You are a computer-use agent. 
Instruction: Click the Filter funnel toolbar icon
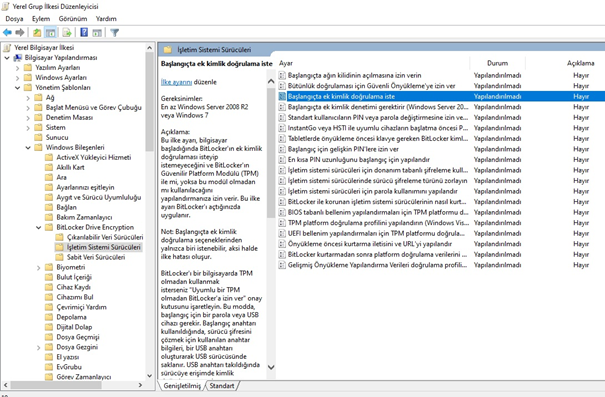click(115, 33)
